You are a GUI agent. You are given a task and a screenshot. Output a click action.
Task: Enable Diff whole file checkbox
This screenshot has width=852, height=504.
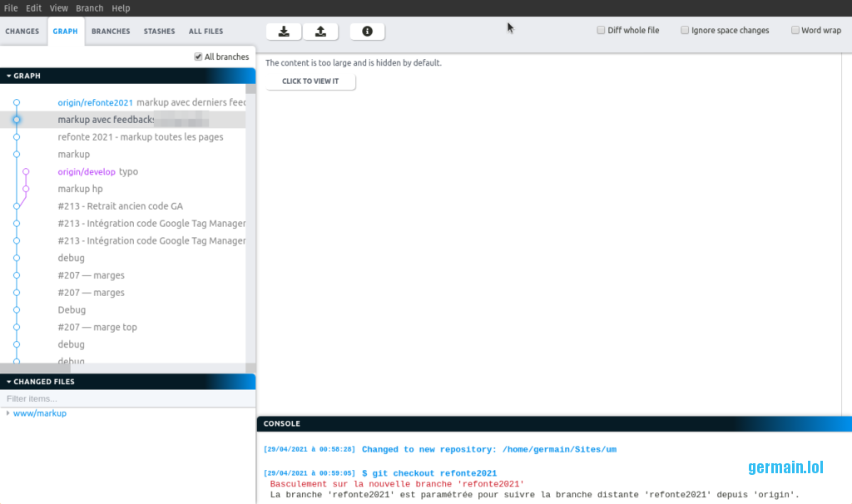601,31
